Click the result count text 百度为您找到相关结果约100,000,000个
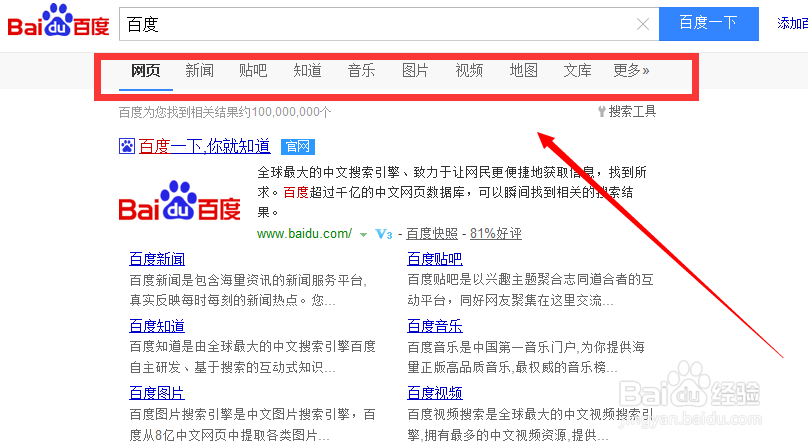Viewport: 808px width, 447px height. (225, 112)
